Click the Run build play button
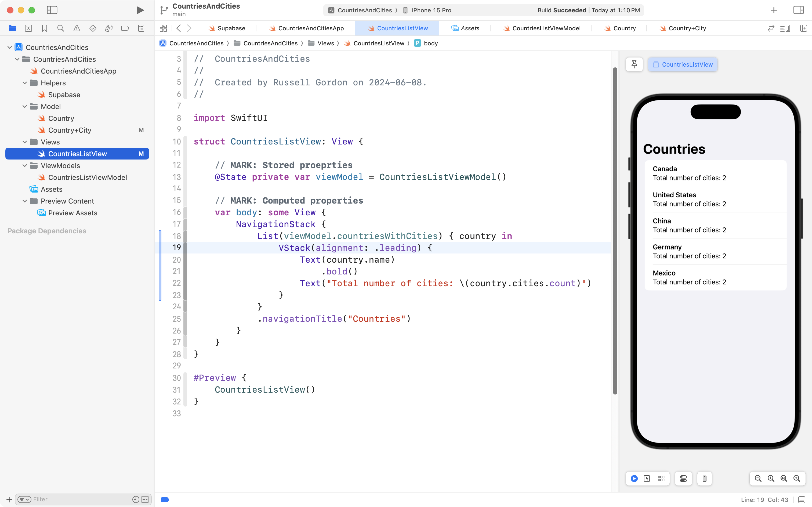 coord(140,10)
